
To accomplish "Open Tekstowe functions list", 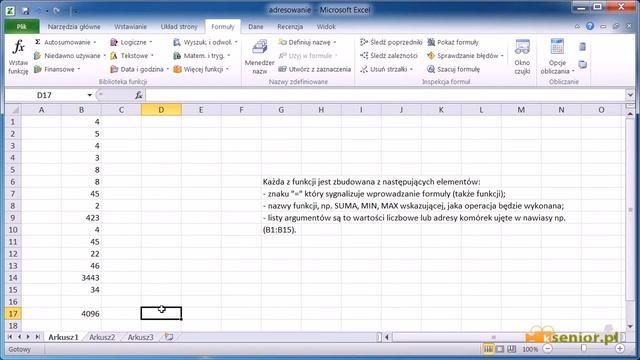I will tap(131, 56).
